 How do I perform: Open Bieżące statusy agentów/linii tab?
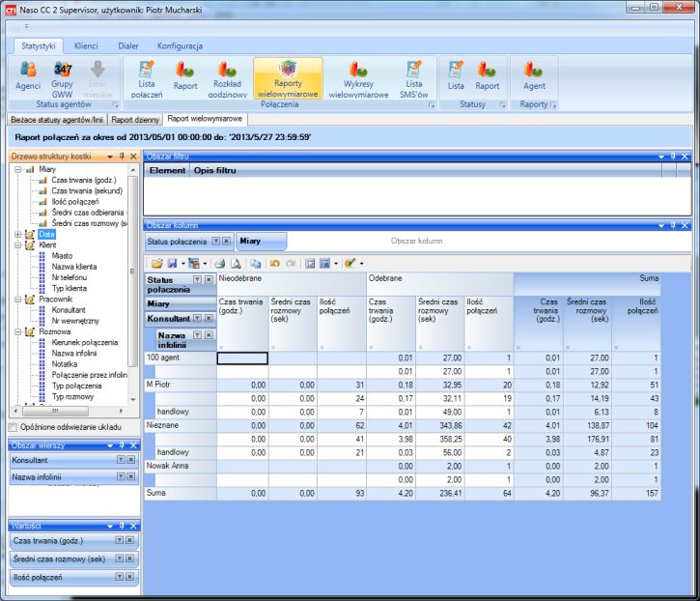tap(57, 119)
